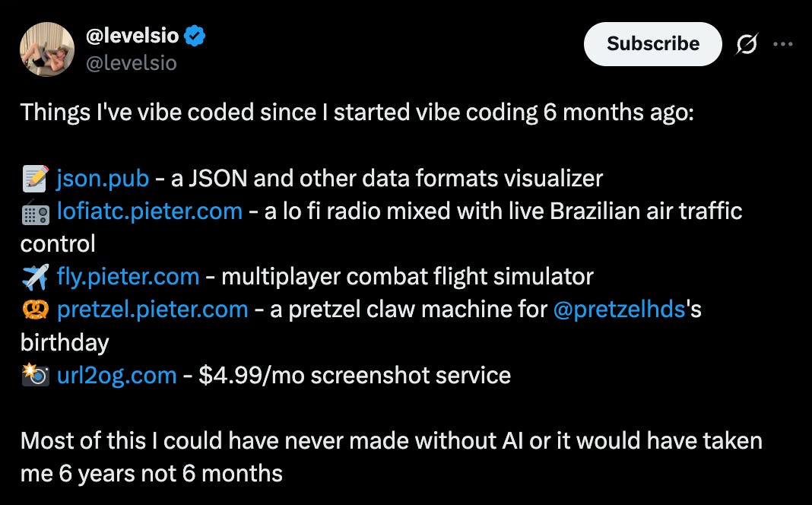This screenshot has width=812, height=505.
Task: Open the Grok analysis icon
Action: click(x=747, y=44)
